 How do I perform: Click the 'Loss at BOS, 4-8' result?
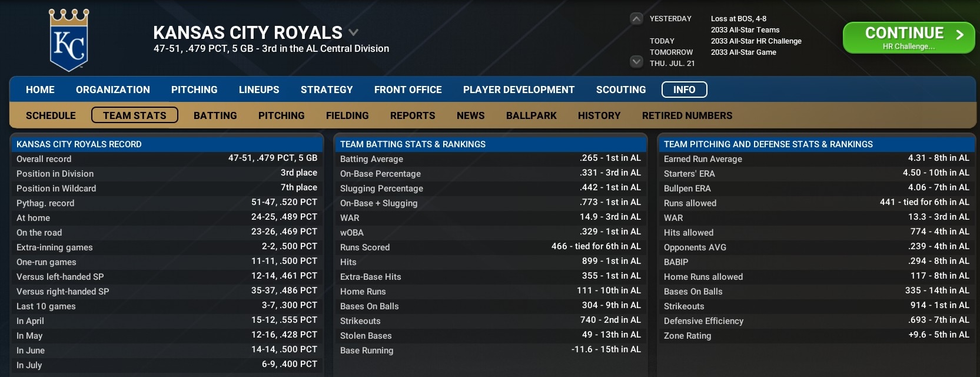(739, 18)
